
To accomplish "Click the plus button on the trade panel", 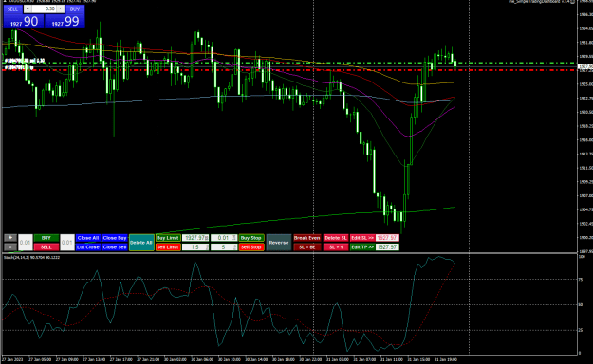I will pyautogui.click(x=10, y=238).
